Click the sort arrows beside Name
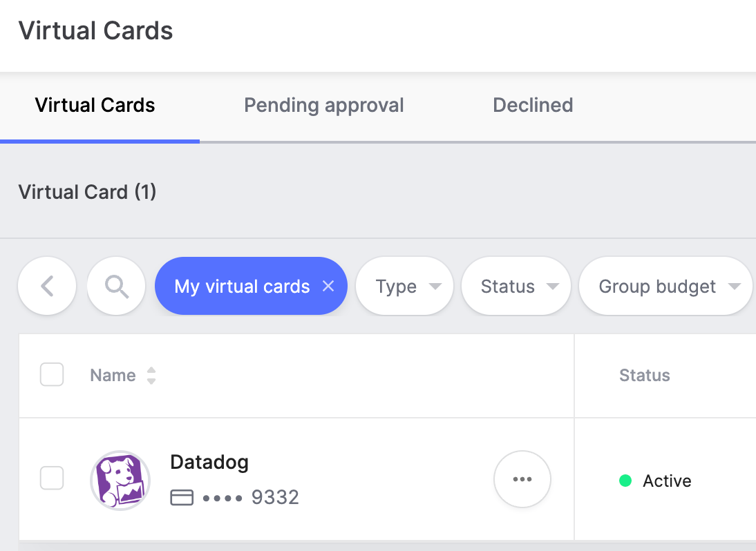This screenshot has height=551, width=756. coord(151,376)
